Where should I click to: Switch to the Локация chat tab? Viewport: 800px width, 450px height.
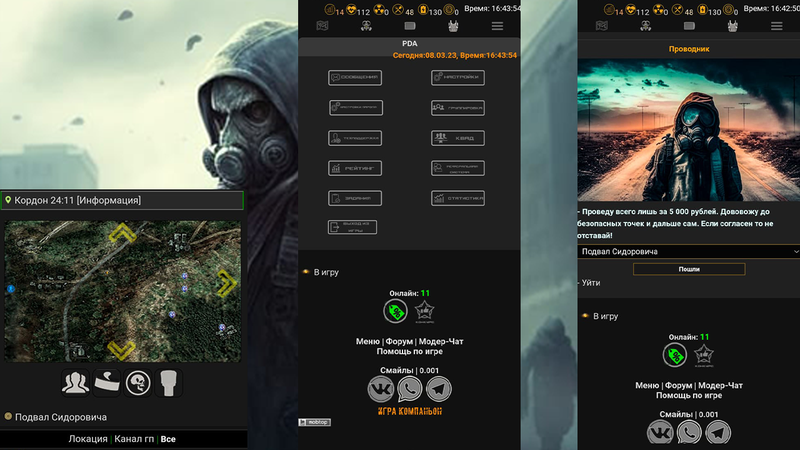(88, 439)
